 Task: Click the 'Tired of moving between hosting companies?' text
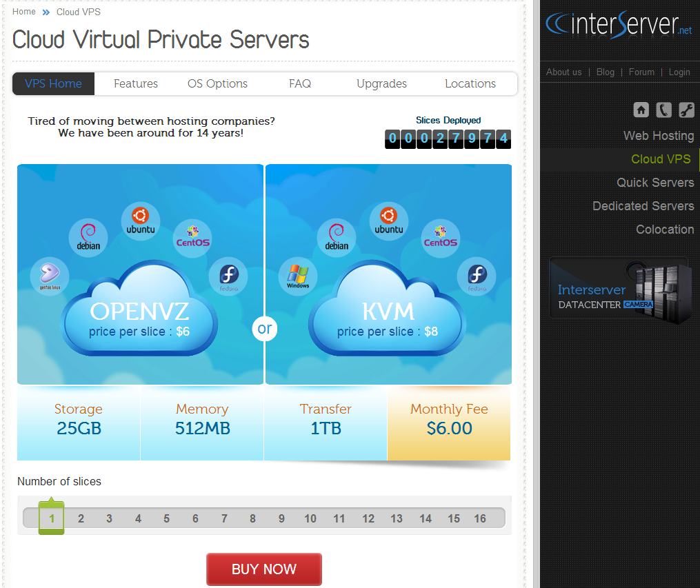[151, 121]
